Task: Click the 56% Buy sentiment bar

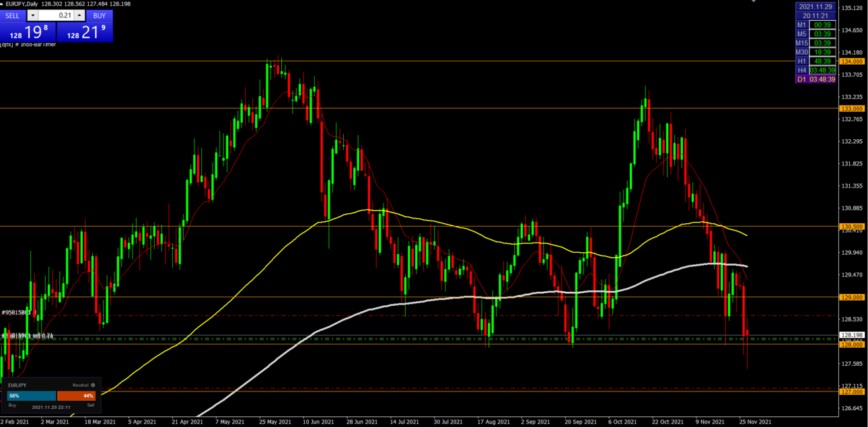Action: 31,396
